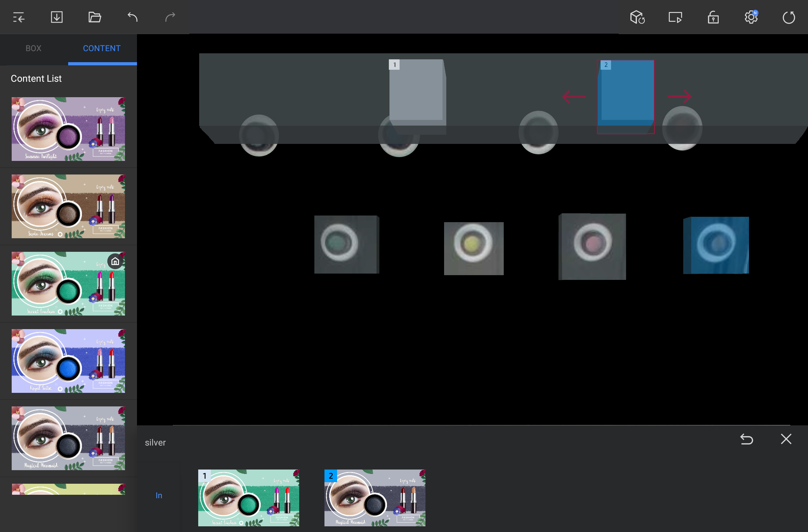The image size is (808, 532).
Task: Click the undo arrow icon
Action: coord(132,17)
